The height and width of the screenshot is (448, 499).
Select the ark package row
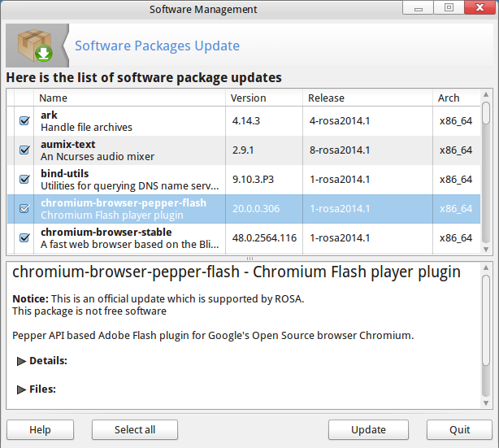click(130, 121)
